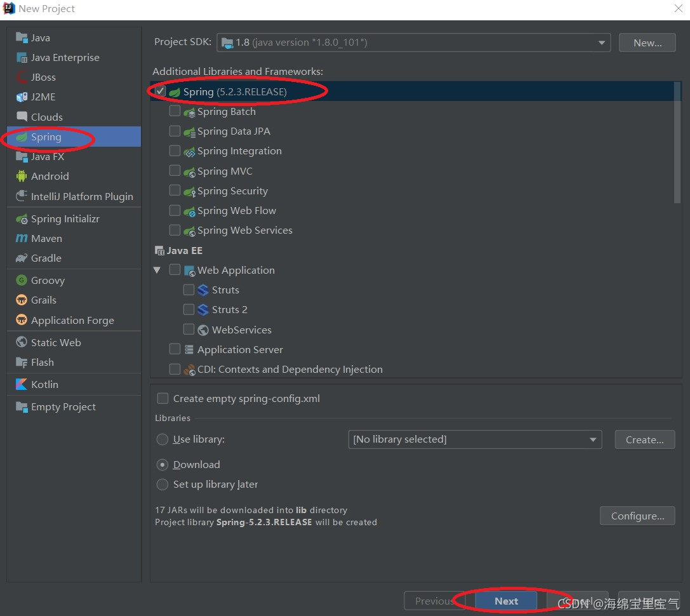Collapse the Web Application tree node
Screen dimensions: 690x616
coord(157,270)
